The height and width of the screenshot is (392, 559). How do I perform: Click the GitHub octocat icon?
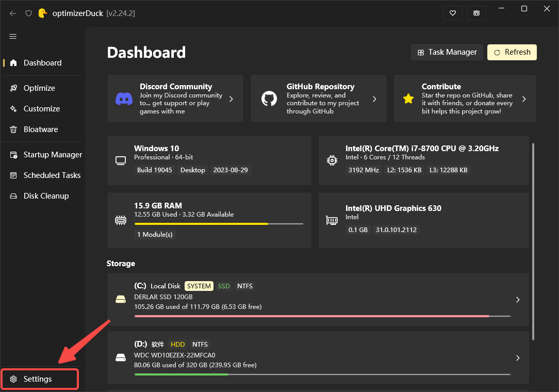[x=269, y=99]
